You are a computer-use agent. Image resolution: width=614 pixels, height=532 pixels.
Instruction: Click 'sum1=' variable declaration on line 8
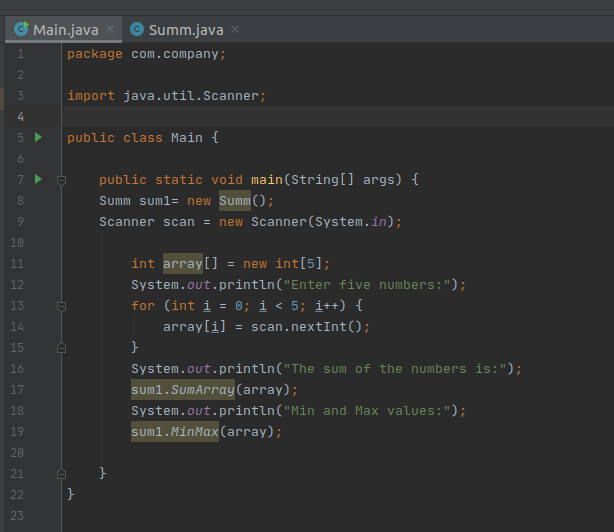159,201
